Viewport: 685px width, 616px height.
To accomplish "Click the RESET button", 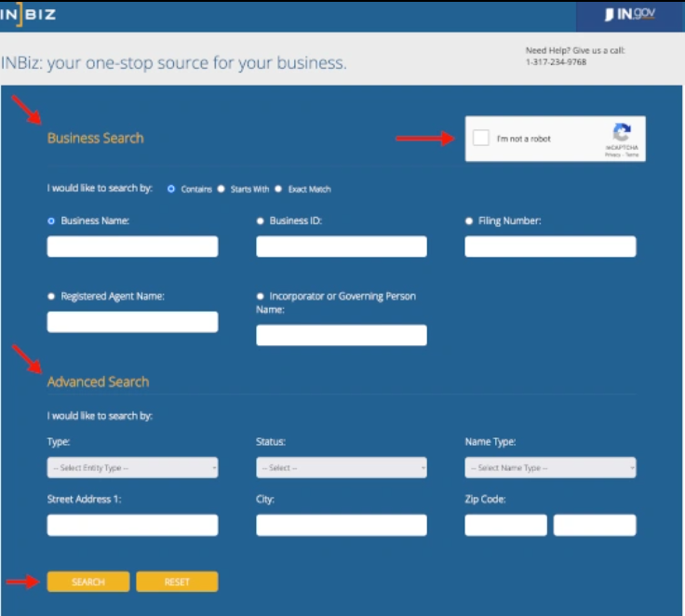I will (177, 582).
